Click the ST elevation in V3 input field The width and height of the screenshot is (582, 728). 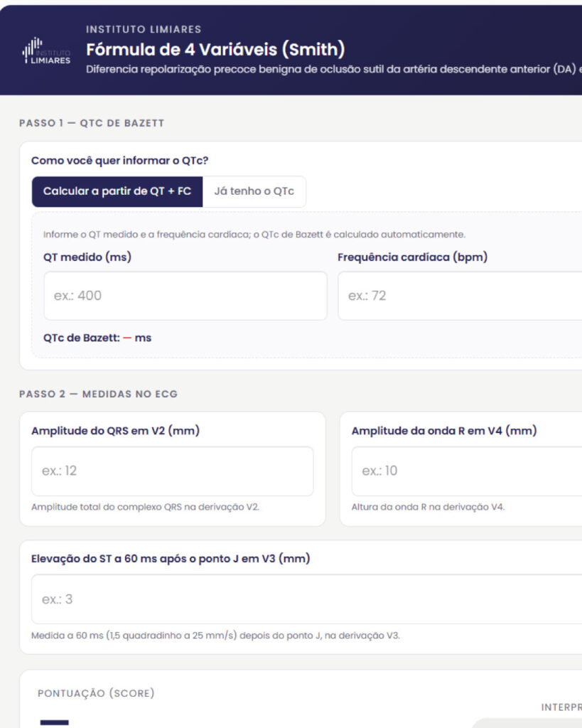pyautogui.click(x=307, y=599)
